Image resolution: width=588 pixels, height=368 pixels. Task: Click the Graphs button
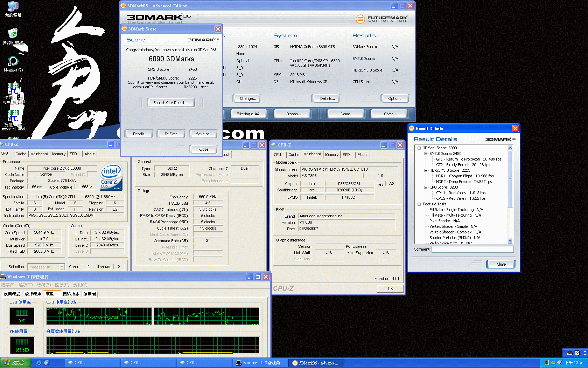(x=293, y=114)
